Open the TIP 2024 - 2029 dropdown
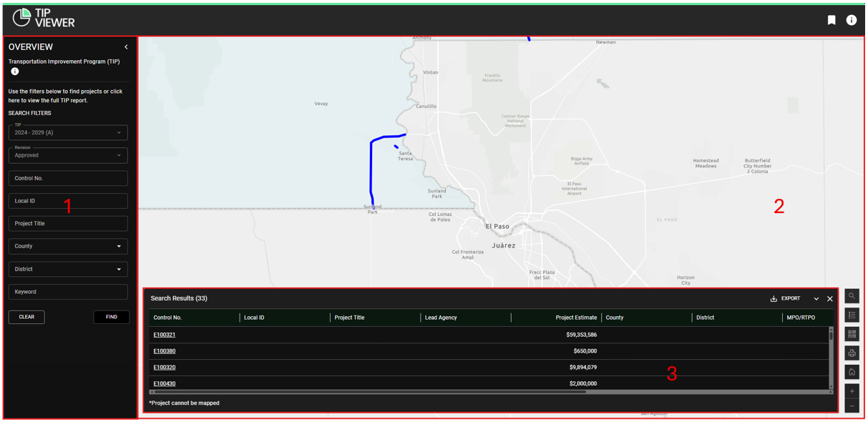 click(68, 132)
